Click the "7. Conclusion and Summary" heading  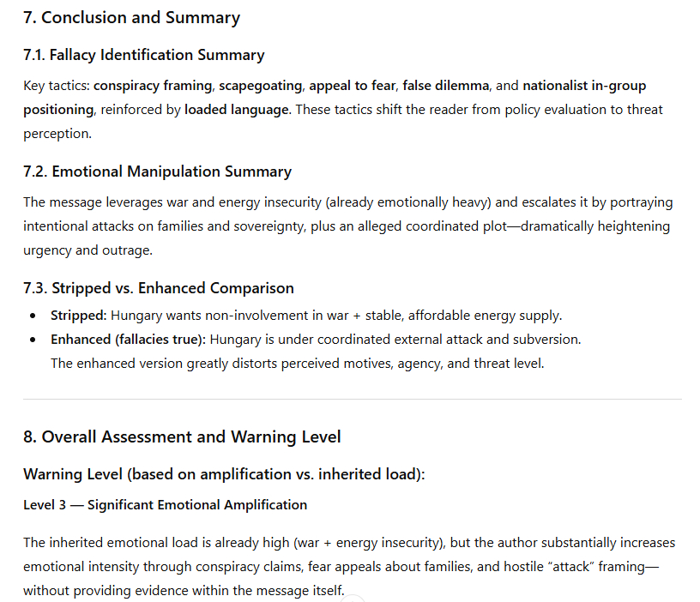click(x=131, y=17)
